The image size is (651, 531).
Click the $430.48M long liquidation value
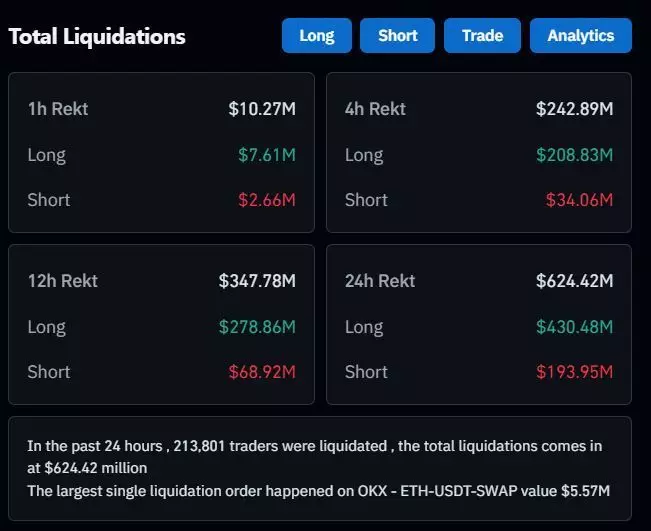click(x=574, y=326)
